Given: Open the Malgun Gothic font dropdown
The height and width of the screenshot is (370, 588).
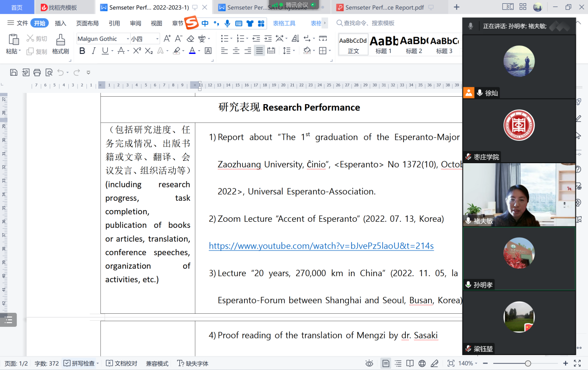Looking at the screenshot, I should 128,39.
